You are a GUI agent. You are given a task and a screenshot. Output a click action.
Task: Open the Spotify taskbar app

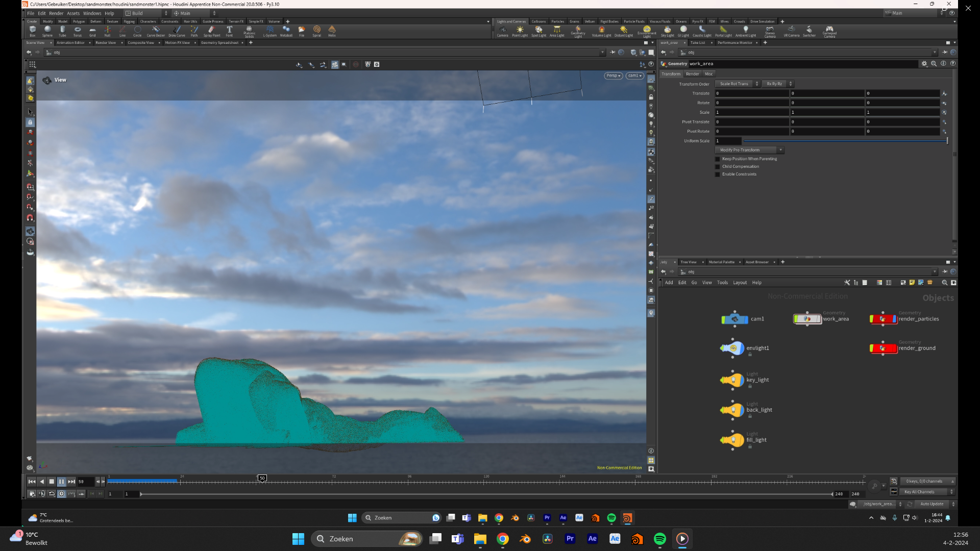pyautogui.click(x=659, y=539)
